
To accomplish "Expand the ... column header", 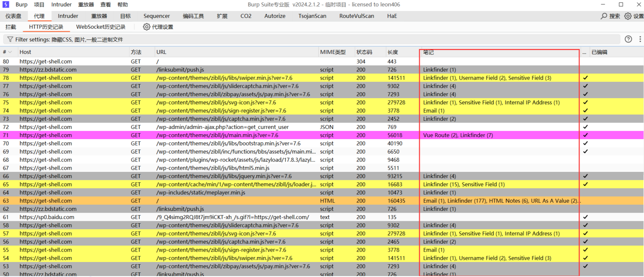I will click(x=584, y=52).
